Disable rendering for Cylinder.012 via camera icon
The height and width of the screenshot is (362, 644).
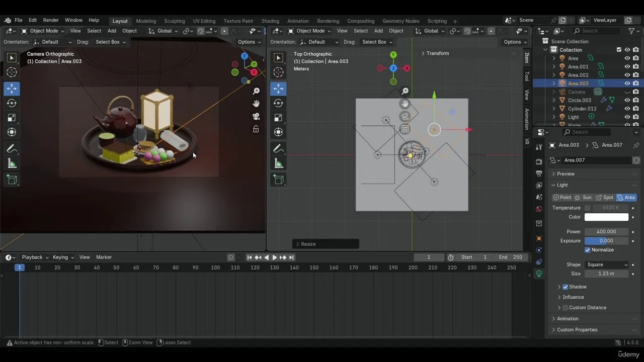(x=636, y=109)
